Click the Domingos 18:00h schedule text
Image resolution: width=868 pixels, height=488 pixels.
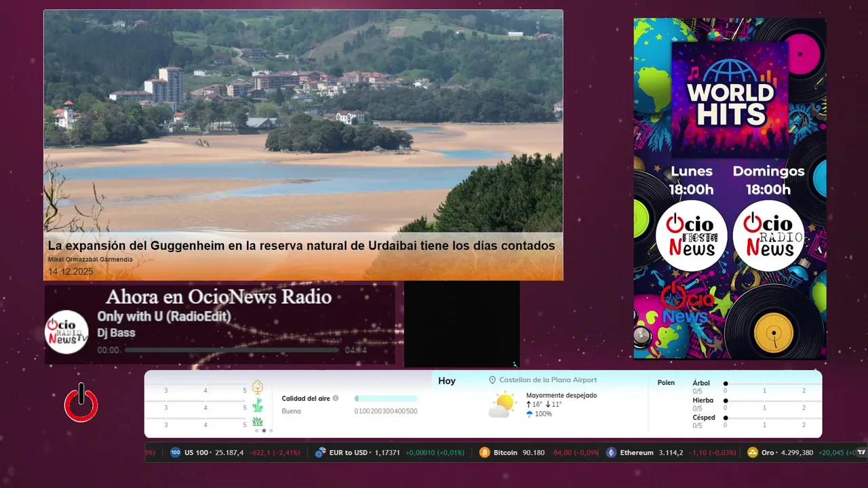coord(768,180)
